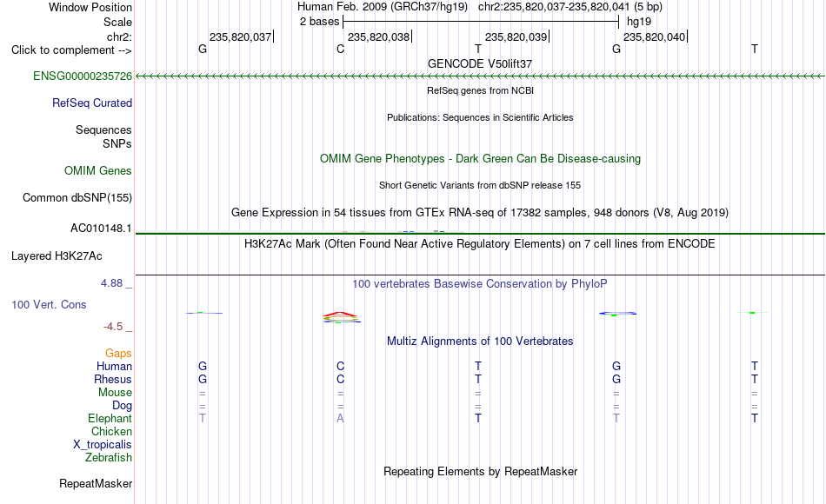This screenshot has width=826, height=504.
Task: Click the RepeatMasker track label
Action: [x=96, y=483]
